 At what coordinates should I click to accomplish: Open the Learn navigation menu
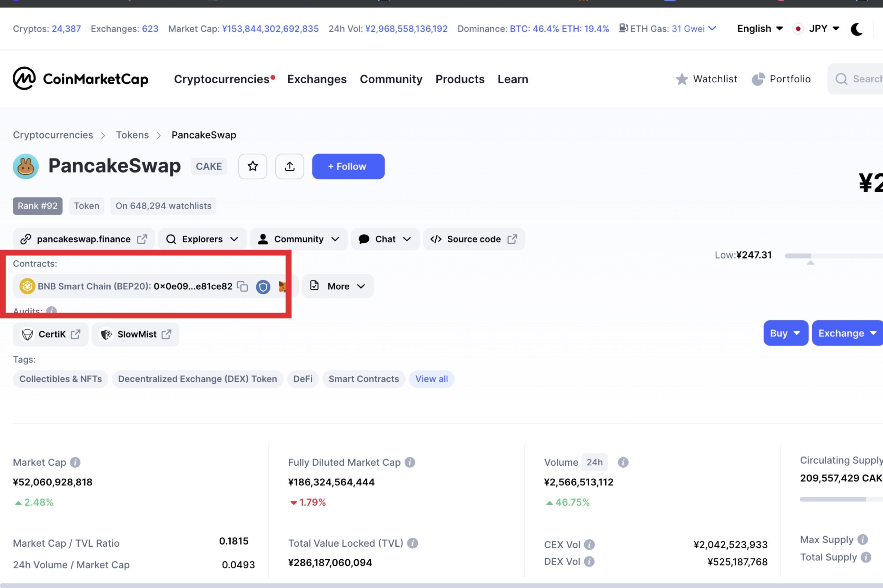tap(512, 79)
